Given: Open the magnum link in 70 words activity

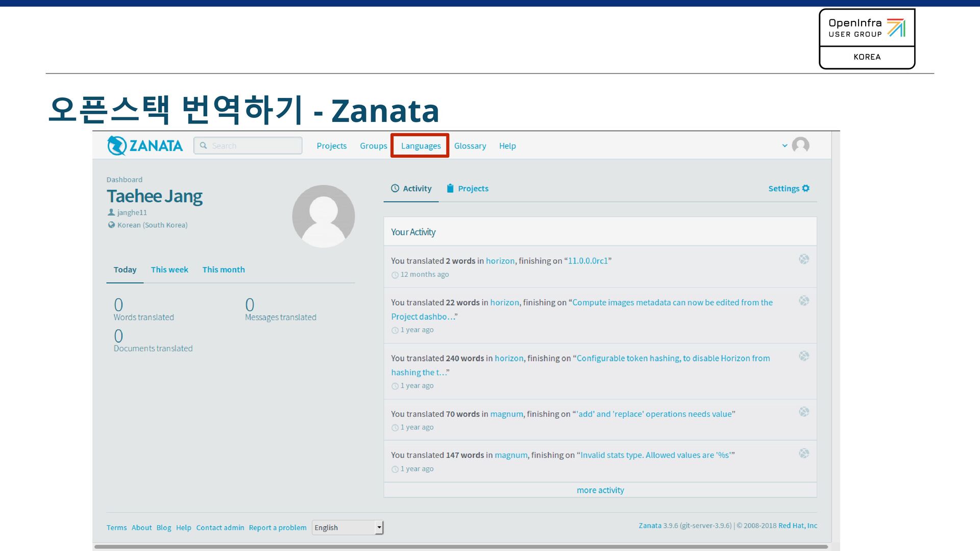Looking at the screenshot, I should tap(507, 414).
